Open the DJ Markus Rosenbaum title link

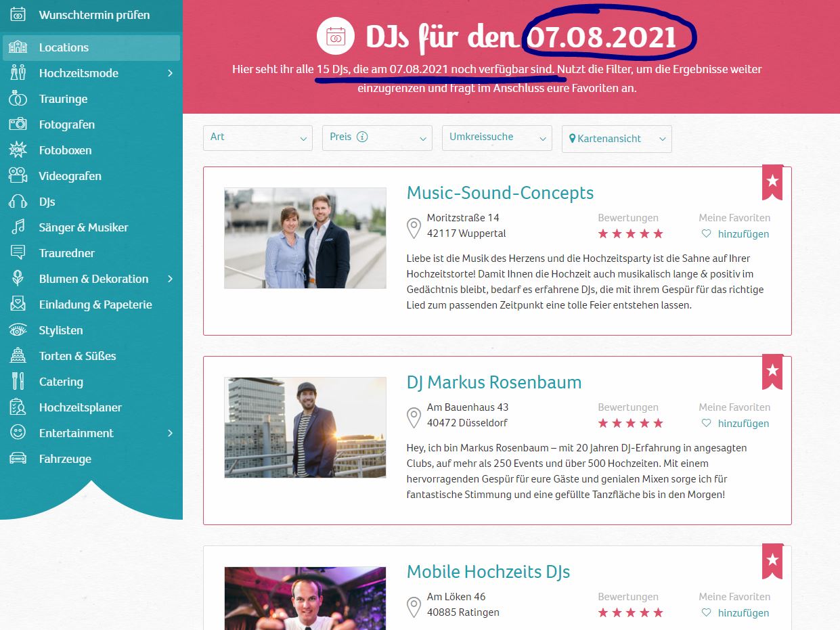click(x=493, y=382)
